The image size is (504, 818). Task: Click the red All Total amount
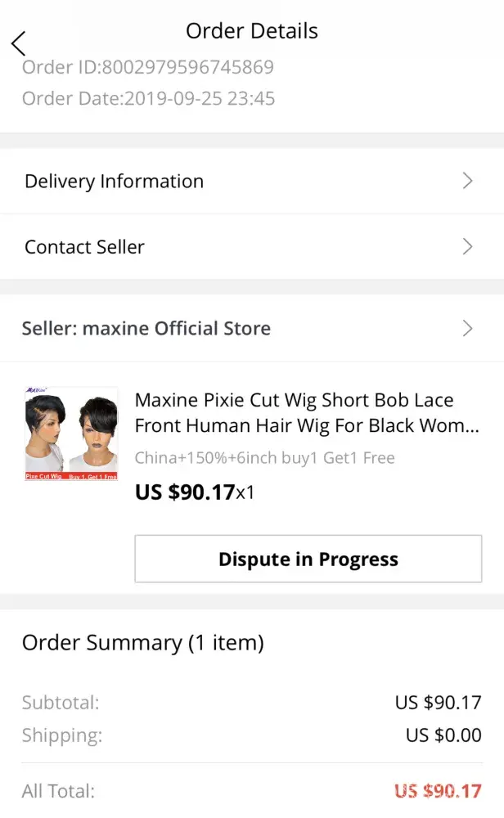point(438,791)
